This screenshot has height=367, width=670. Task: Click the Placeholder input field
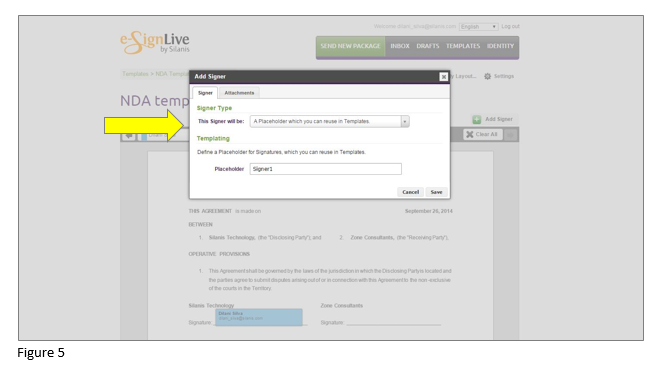[326, 169]
